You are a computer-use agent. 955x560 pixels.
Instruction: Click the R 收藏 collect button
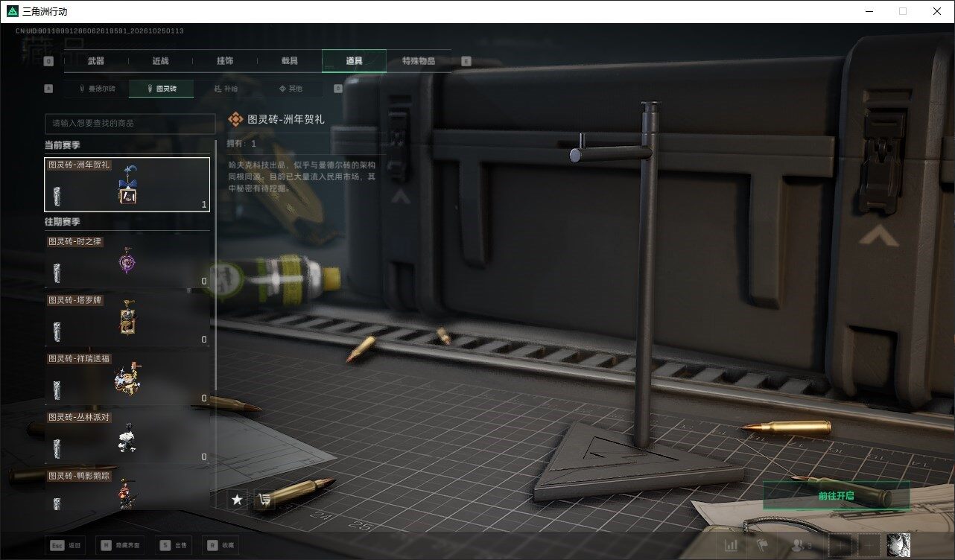click(221, 545)
